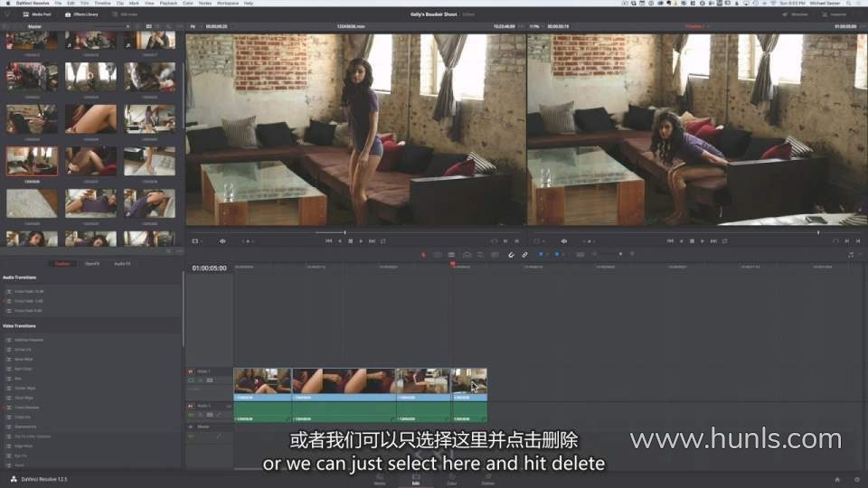Open Project Manager home icon
Image resolution: width=868 pixels, height=488 pixels.
click(x=837, y=480)
